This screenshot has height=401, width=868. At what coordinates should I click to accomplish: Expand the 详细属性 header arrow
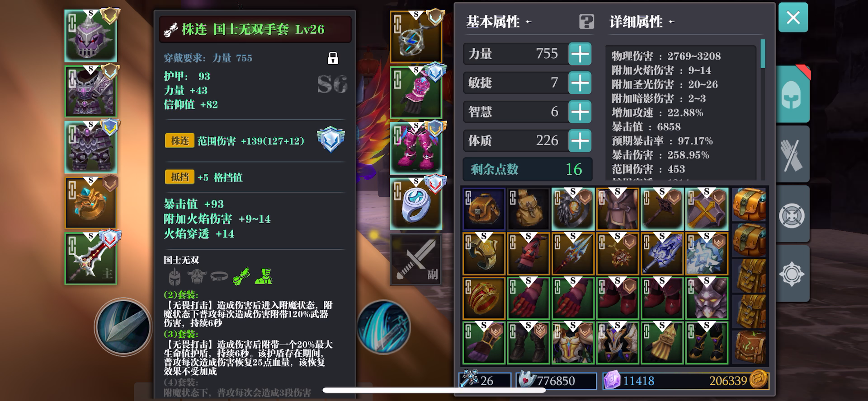(x=671, y=22)
